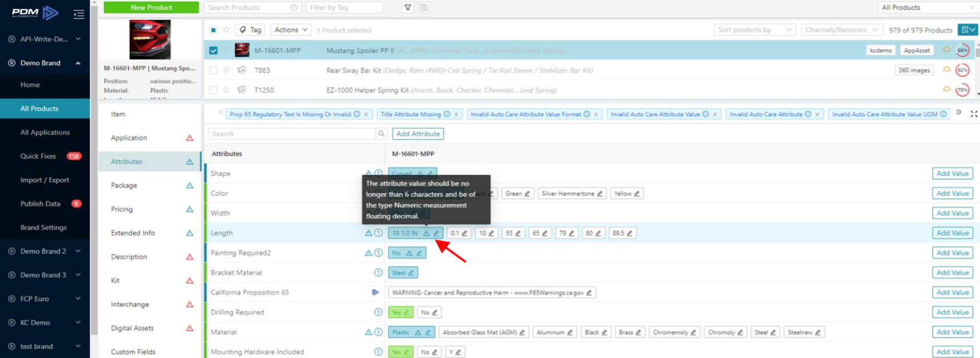Click the save filter icon beside funnel
This screenshot has height=358, width=980.
[x=424, y=7]
